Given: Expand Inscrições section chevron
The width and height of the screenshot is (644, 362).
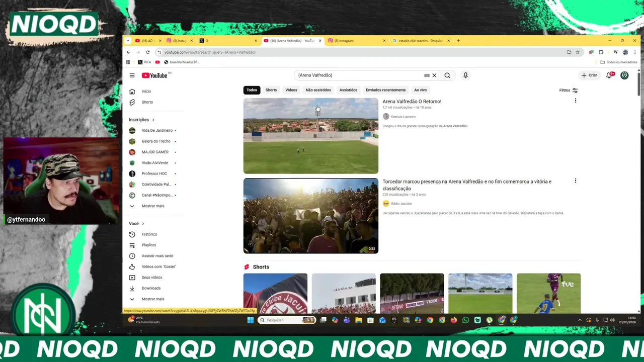Looking at the screenshot, I should click(153, 120).
